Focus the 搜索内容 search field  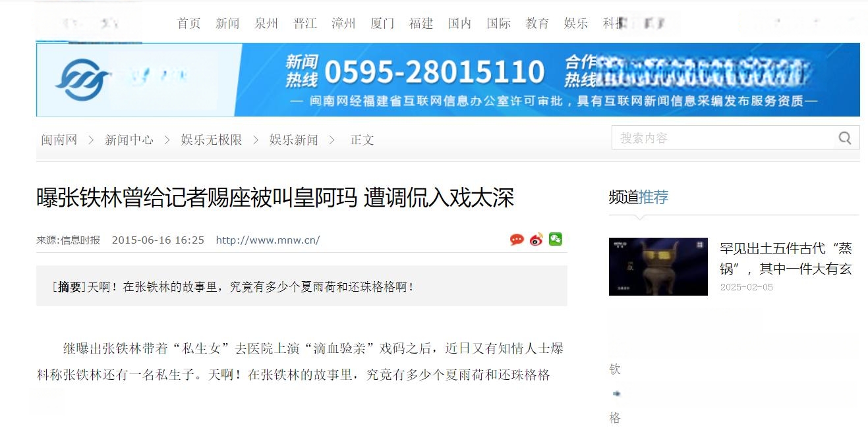click(x=724, y=138)
